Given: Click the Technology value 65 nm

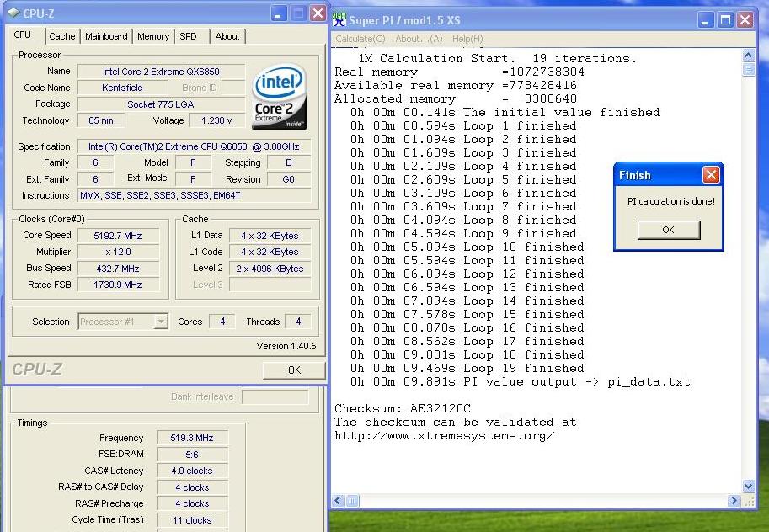Looking at the screenshot, I should tap(101, 120).
